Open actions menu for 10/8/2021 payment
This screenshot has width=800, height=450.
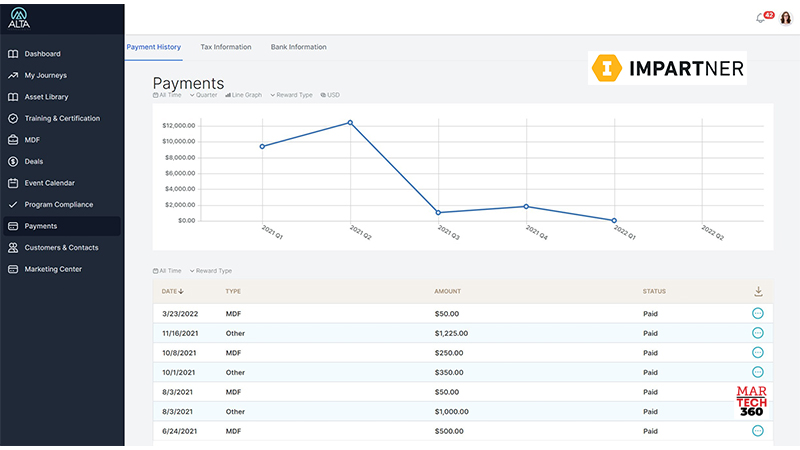(758, 353)
